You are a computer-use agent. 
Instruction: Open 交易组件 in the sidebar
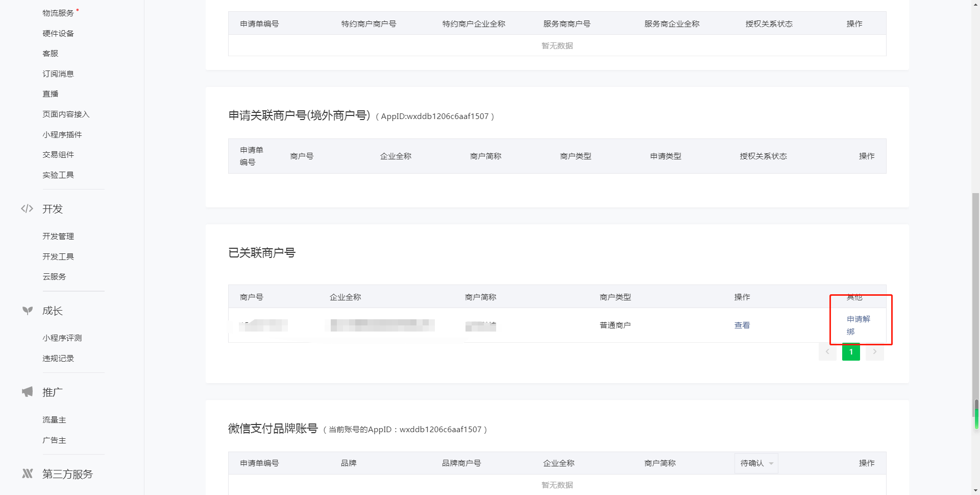[58, 155]
